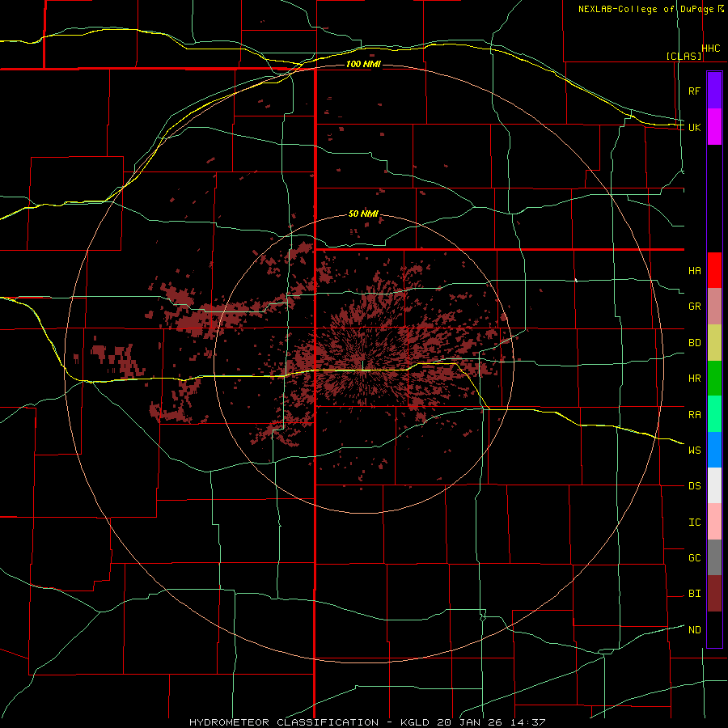
Task: Click the GC legend label
Action: (x=694, y=558)
